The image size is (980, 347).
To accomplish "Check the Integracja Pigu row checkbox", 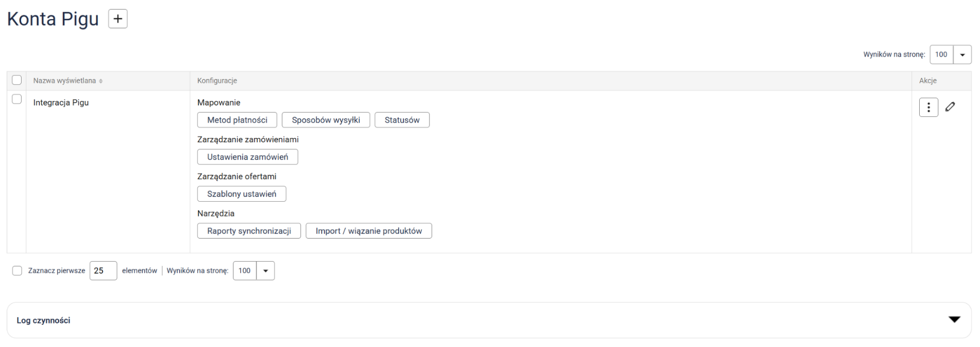I will (17, 99).
